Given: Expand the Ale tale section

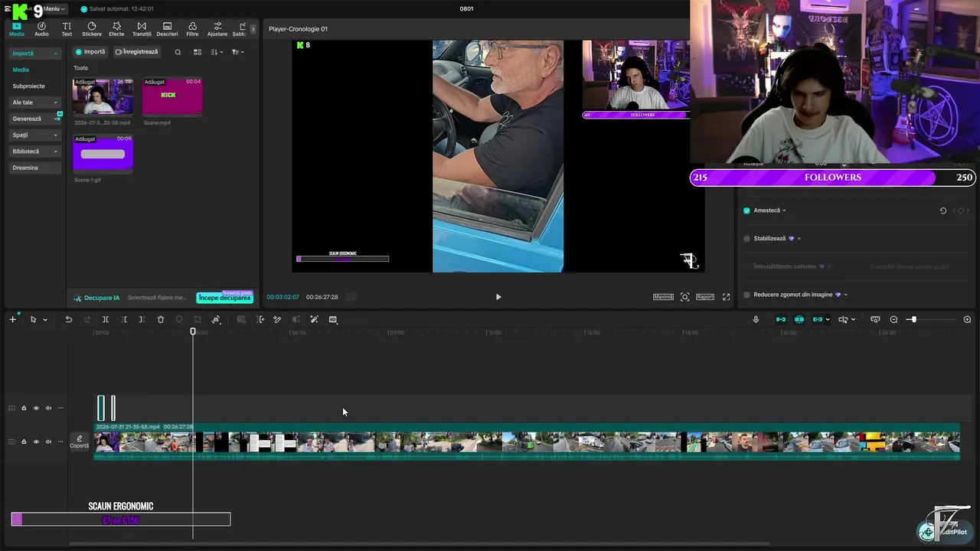Looking at the screenshot, I should 55,103.
